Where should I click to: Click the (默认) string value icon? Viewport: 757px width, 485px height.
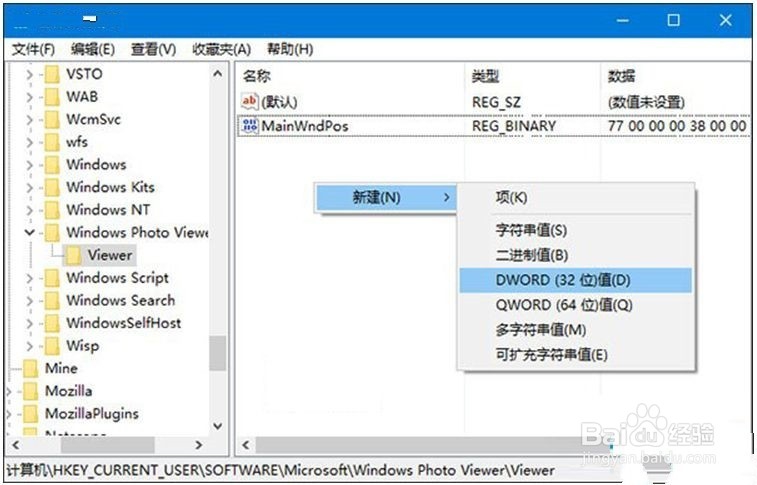coord(250,101)
